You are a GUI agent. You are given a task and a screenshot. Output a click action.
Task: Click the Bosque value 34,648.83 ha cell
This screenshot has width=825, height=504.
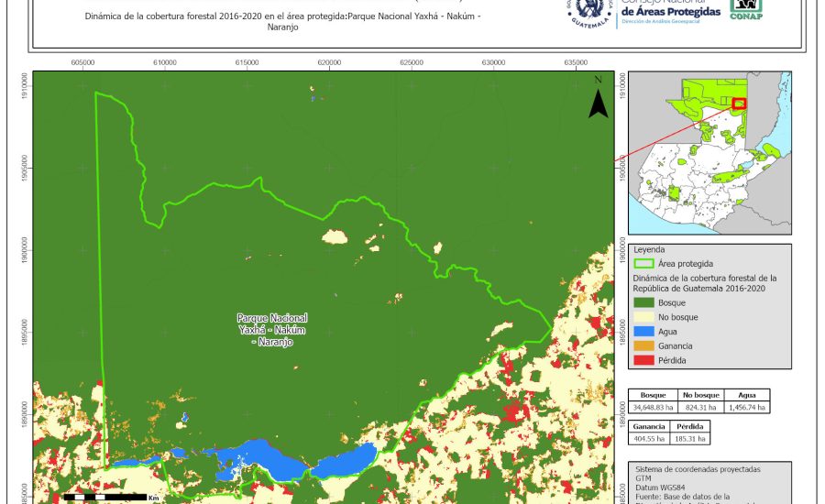point(653,407)
